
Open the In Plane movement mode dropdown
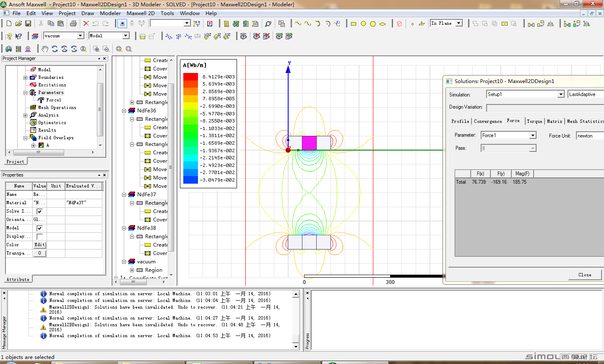click(x=459, y=23)
